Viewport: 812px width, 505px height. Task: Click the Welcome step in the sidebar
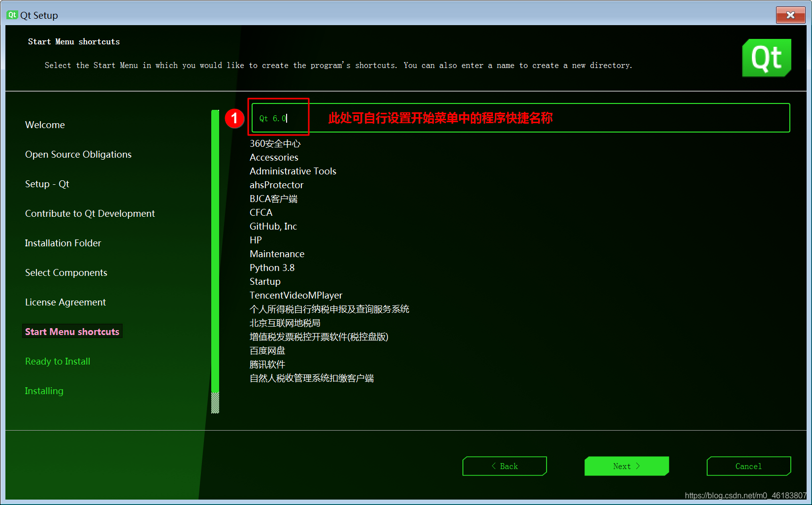pos(45,125)
